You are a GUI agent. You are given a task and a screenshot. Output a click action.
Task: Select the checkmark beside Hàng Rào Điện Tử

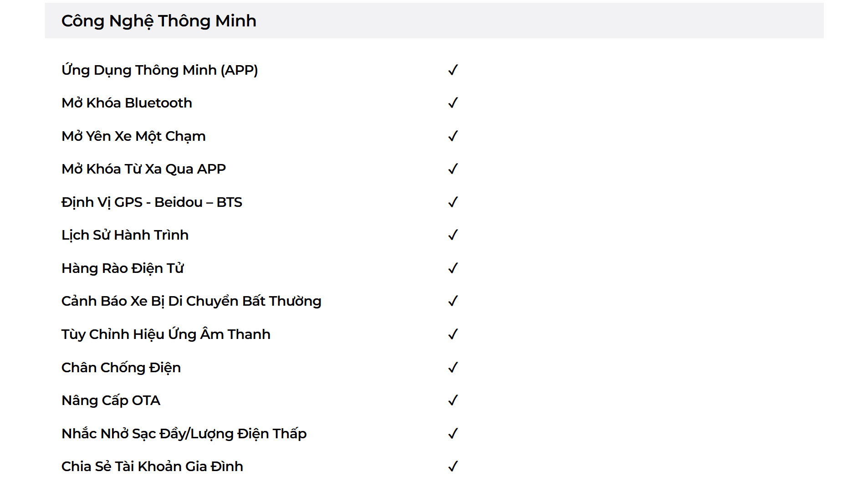click(453, 268)
